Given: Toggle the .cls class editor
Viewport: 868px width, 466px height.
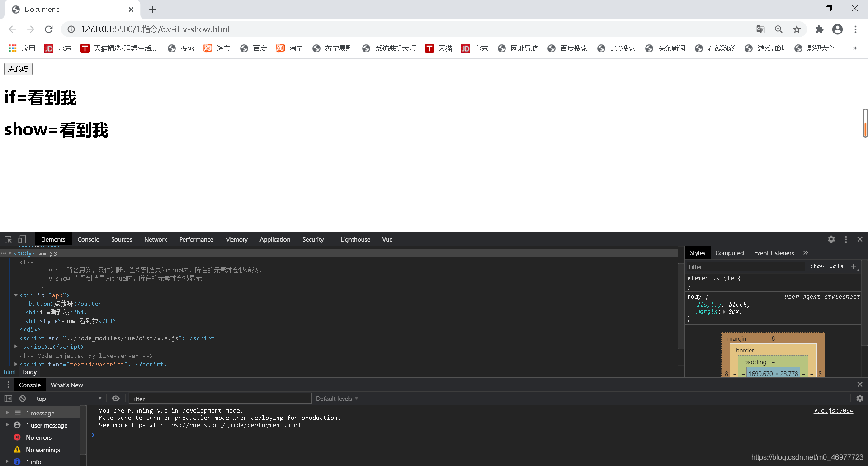Looking at the screenshot, I should pyautogui.click(x=837, y=266).
